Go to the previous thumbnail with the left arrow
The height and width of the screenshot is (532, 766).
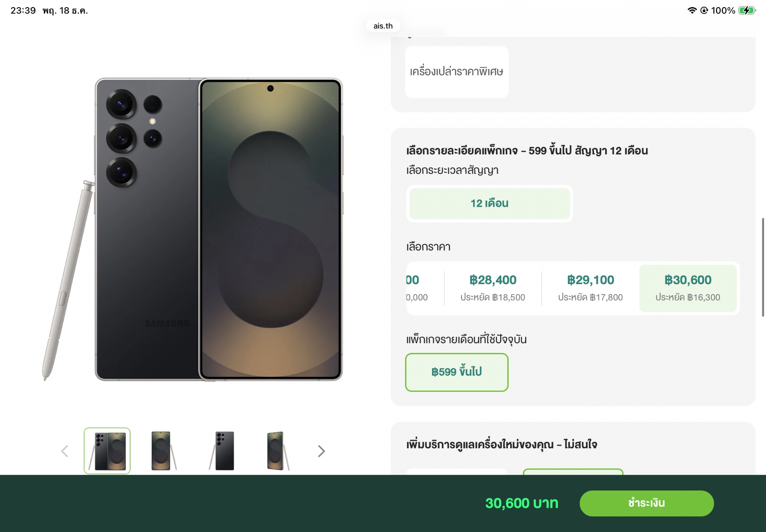tap(65, 451)
